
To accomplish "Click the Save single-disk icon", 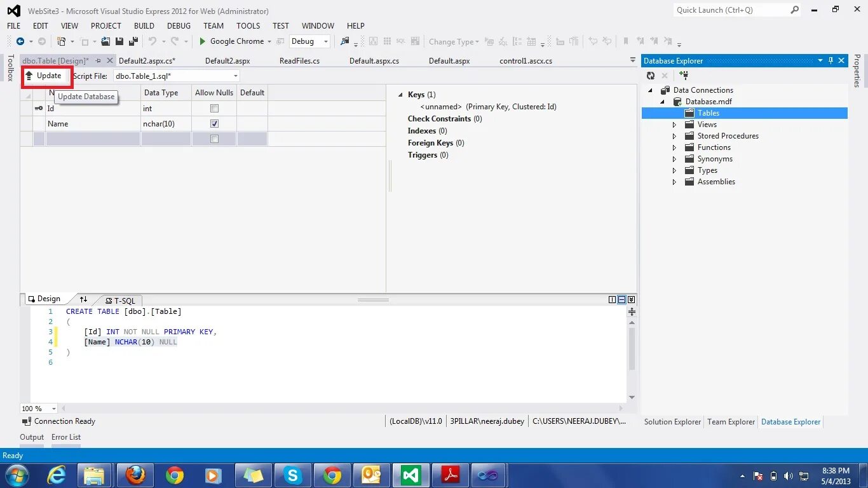I will pos(119,41).
